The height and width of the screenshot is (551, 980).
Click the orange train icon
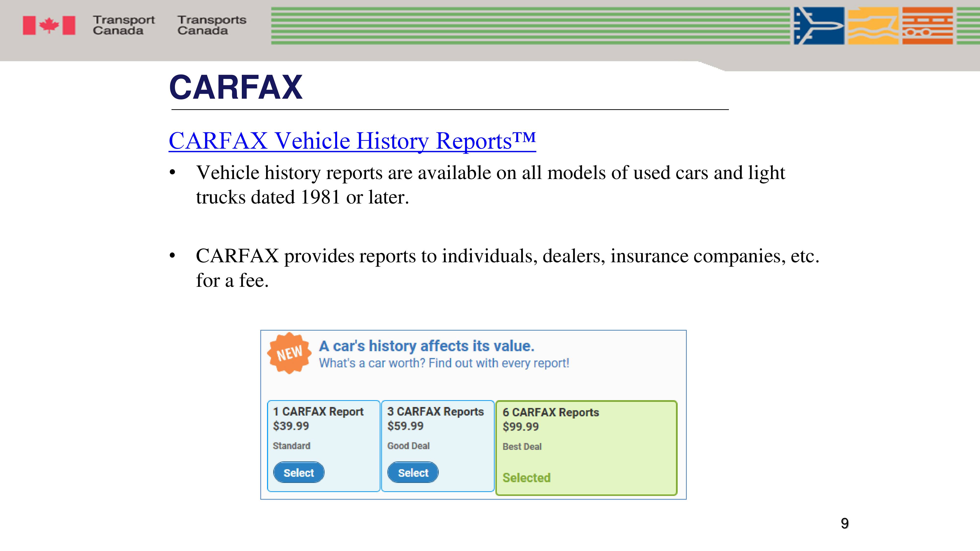tap(928, 26)
